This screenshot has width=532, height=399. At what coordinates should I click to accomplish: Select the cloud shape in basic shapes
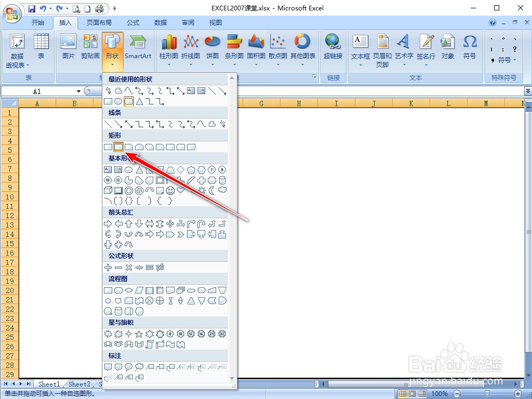point(222,190)
